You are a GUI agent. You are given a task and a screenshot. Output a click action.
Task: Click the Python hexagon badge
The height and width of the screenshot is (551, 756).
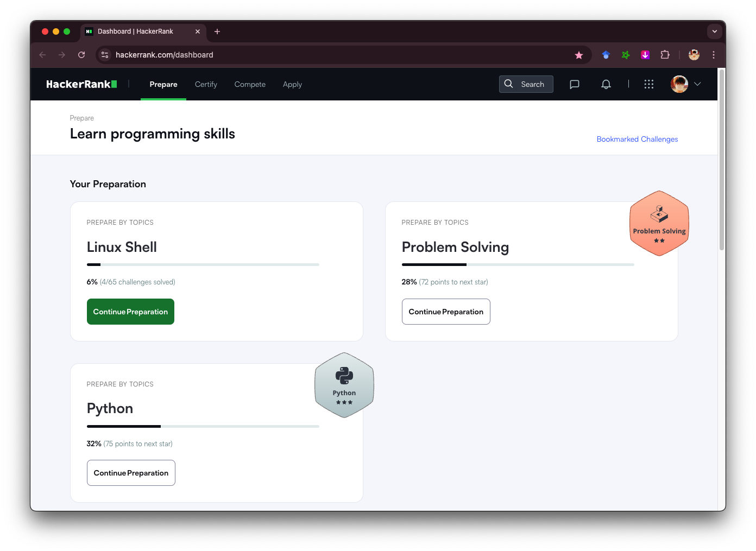(x=344, y=385)
